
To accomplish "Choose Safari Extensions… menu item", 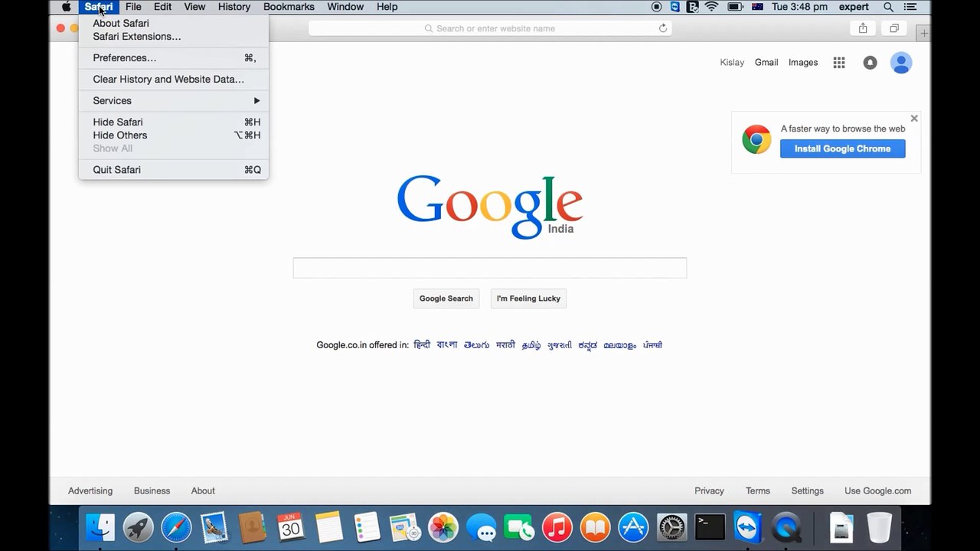I will click(174, 36).
